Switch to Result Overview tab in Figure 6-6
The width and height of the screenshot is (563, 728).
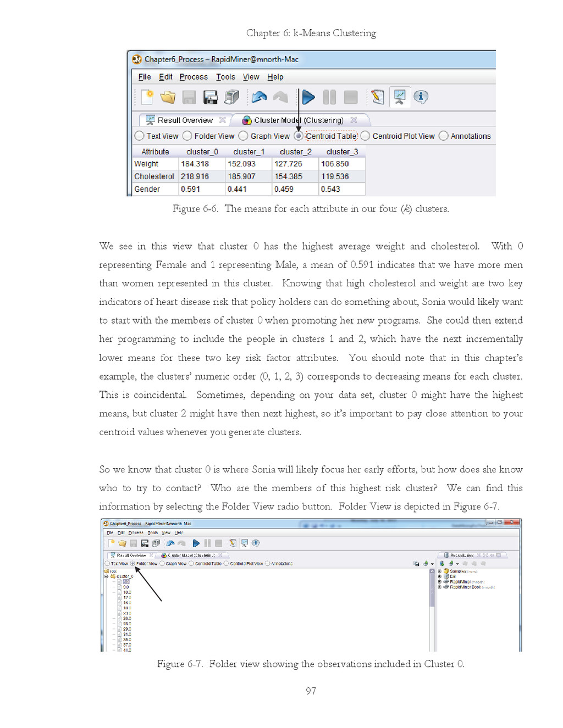pos(185,120)
